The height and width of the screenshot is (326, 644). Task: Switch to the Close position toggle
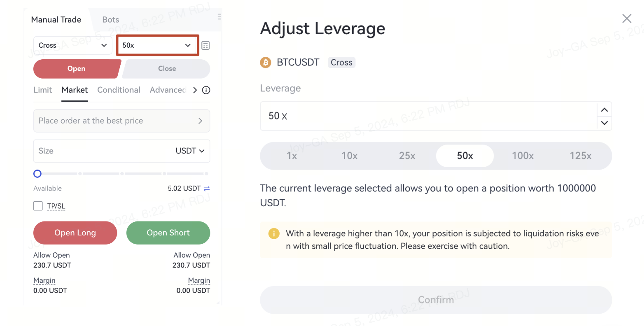[x=167, y=69]
